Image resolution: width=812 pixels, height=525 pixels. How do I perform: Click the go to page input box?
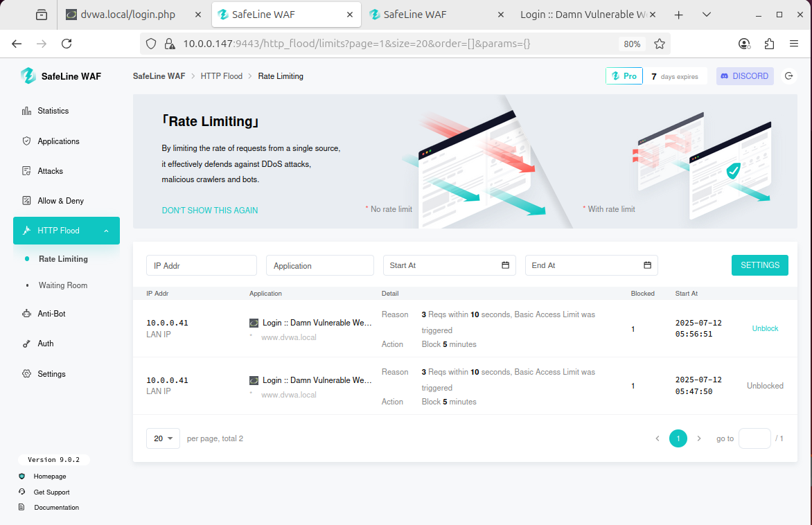pyautogui.click(x=754, y=438)
